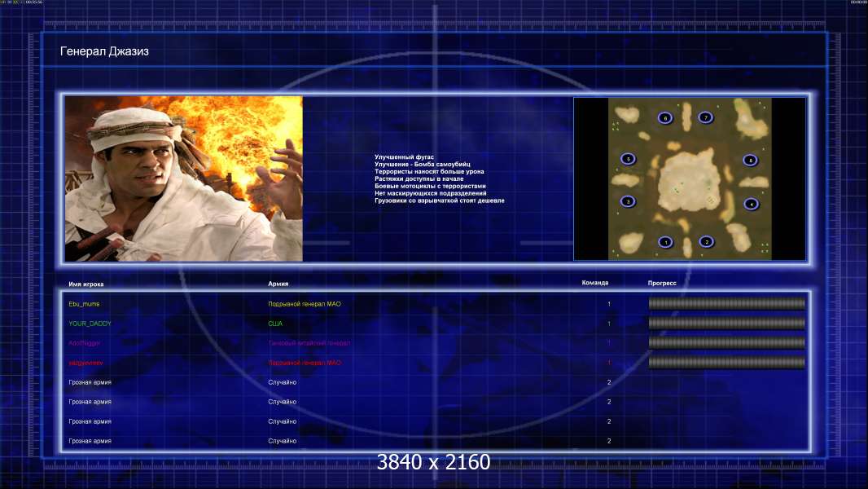This screenshot has height=489, width=868.
Task: Click YOUR_DADDY loading progress bar
Action: 726,324
